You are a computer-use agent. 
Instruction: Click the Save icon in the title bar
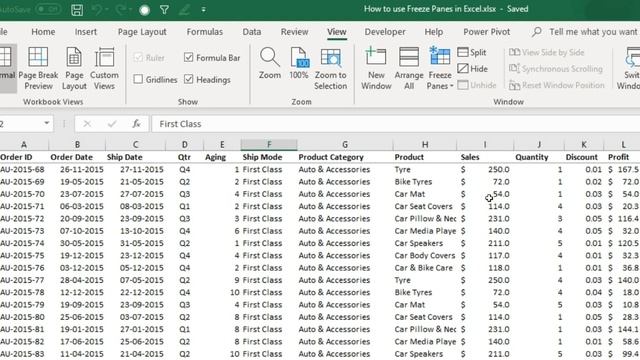pyautogui.click(x=77, y=9)
